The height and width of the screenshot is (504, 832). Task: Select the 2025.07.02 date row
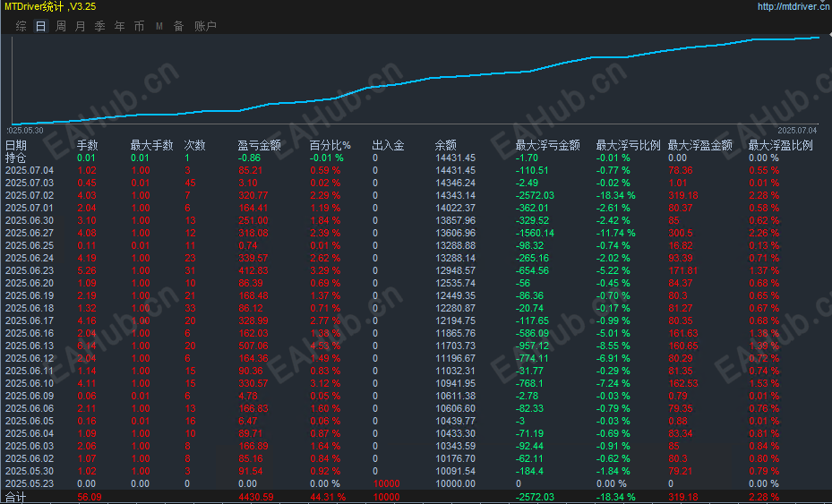click(x=30, y=195)
